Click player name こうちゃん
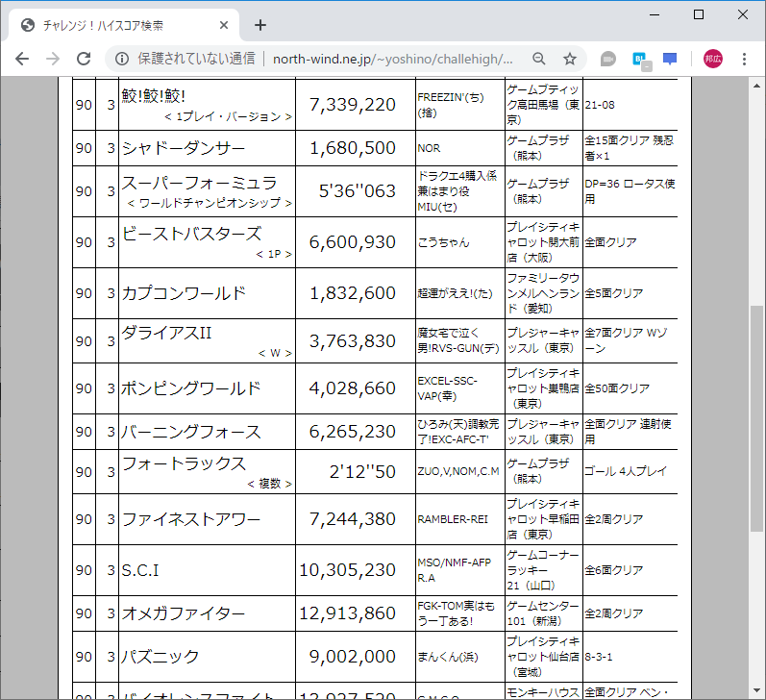Image resolution: width=766 pixels, height=700 pixels. pos(444,242)
